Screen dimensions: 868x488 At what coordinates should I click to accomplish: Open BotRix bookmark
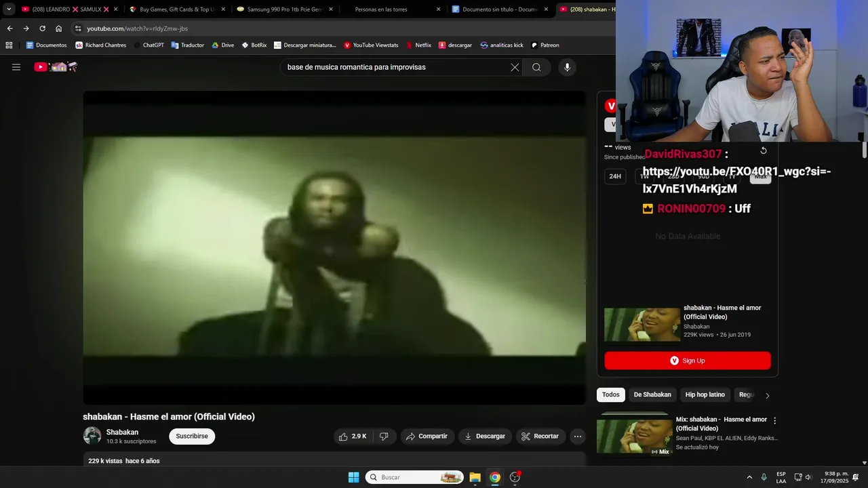(x=254, y=45)
